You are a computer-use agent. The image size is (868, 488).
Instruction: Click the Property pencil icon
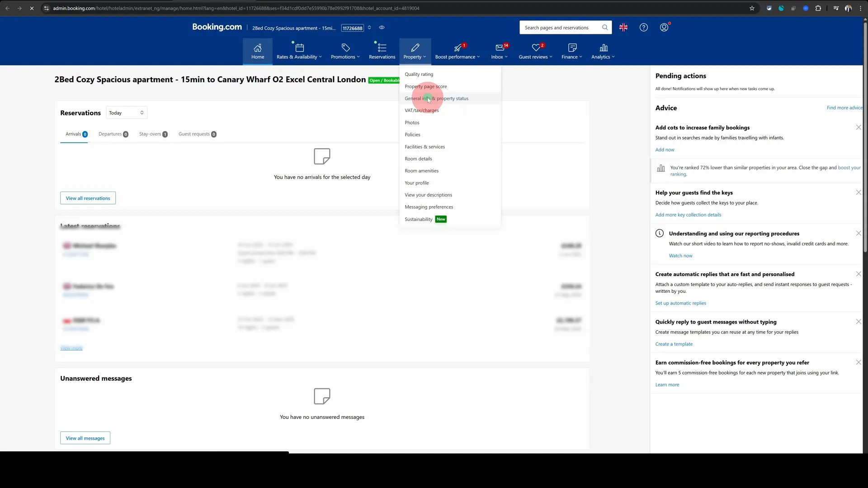(x=415, y=48)
